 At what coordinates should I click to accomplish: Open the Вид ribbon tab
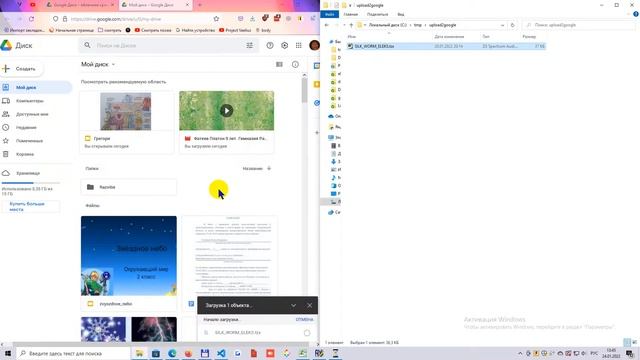coord(401,14)
